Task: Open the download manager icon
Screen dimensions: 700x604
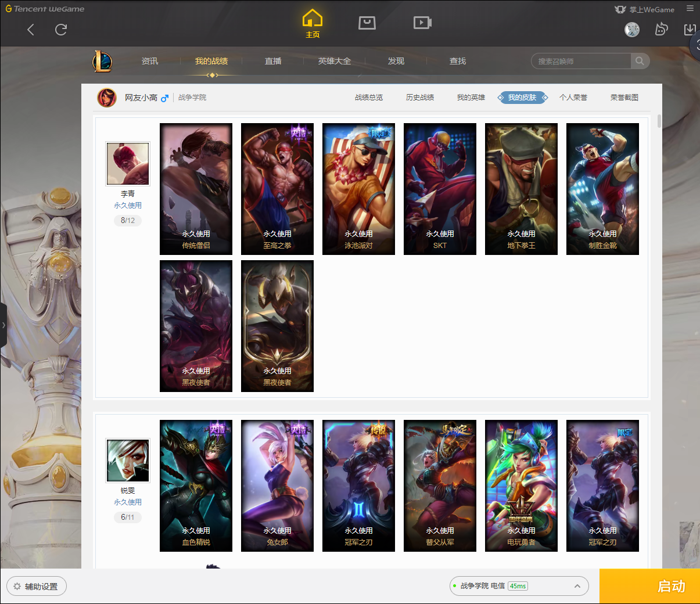Action: click(690, 30)
